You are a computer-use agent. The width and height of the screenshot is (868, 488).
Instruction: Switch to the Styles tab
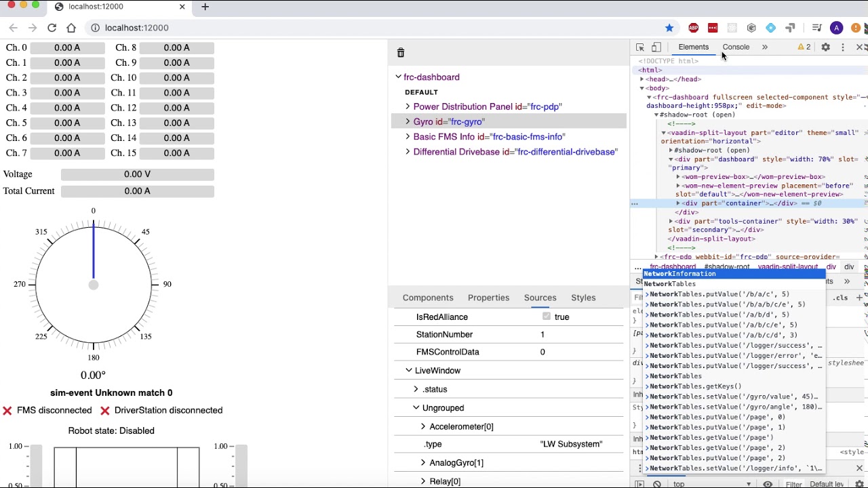(583, 298)
